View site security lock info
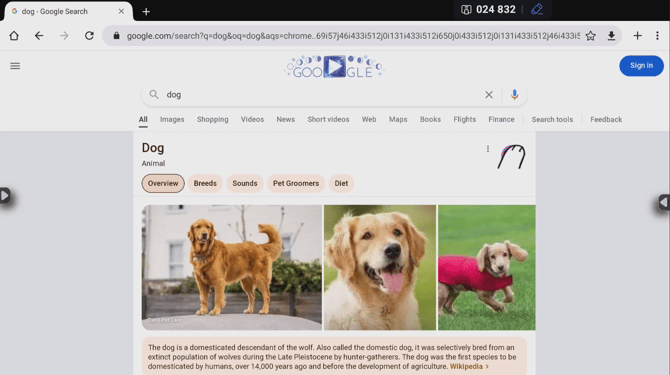Image resolution: width=670 pixels, height=375 pixels. (116, 36)
